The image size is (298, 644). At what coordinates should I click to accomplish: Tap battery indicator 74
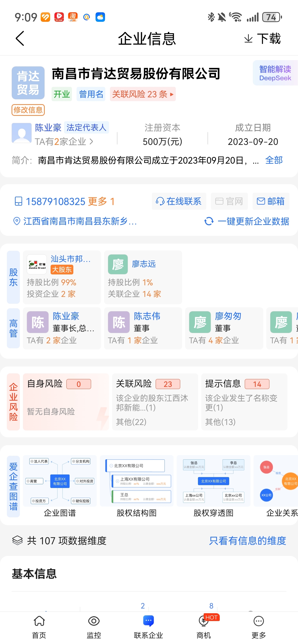272,17
